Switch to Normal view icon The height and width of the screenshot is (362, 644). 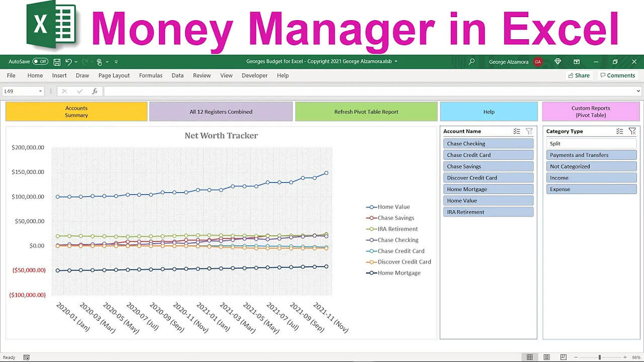(529, 357)
